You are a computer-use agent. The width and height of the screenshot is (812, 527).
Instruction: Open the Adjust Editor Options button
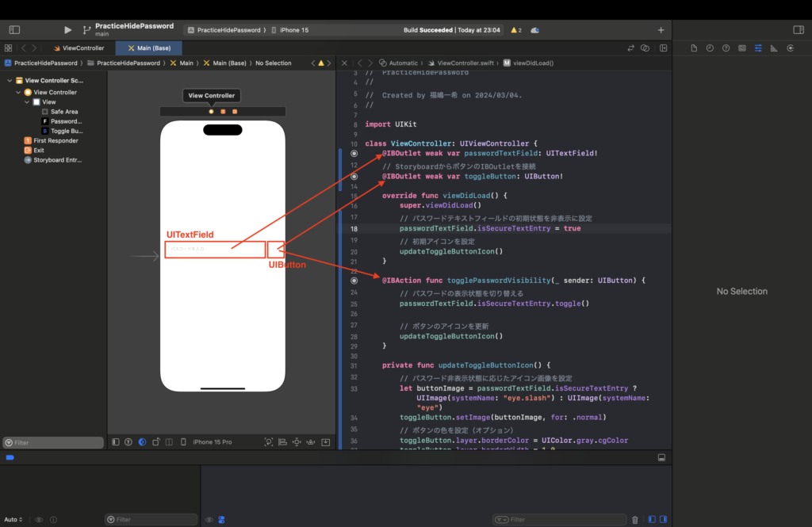[x=645, y=48]
